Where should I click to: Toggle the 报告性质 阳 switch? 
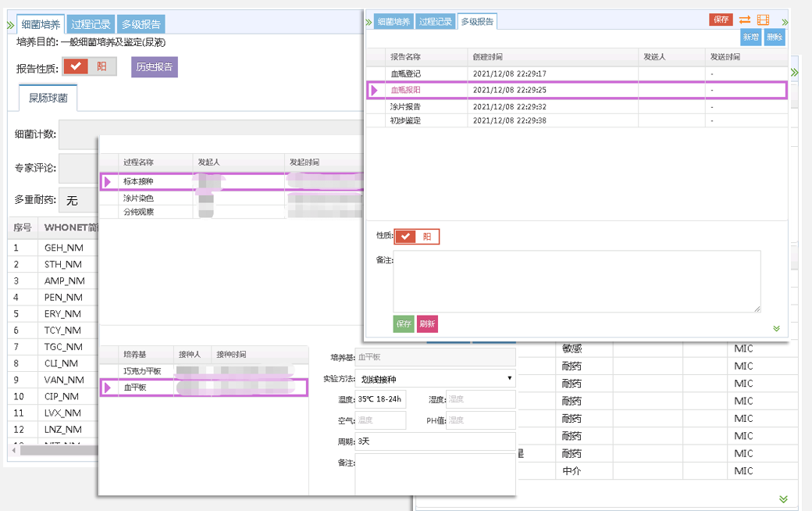click(90, 66)
